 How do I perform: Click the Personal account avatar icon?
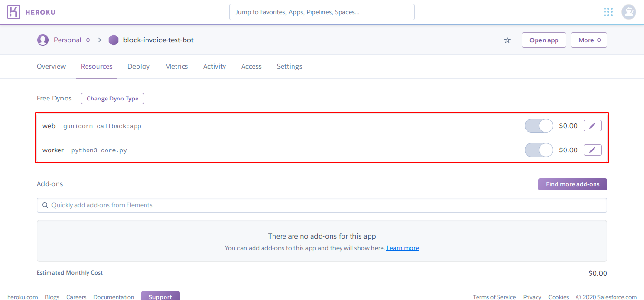coord(43,40)
